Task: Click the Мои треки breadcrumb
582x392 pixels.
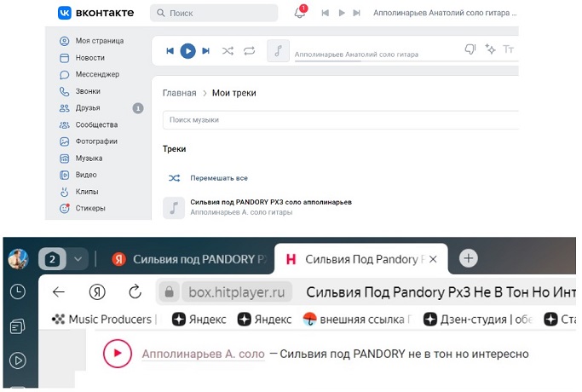Action: (x=233, y=93)
